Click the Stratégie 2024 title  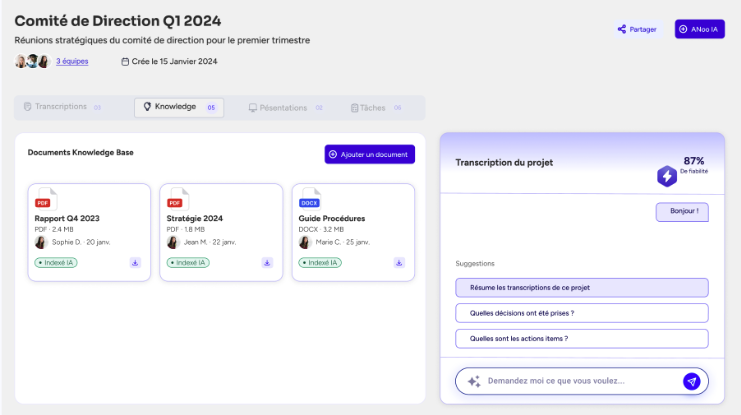coord(195,218)
